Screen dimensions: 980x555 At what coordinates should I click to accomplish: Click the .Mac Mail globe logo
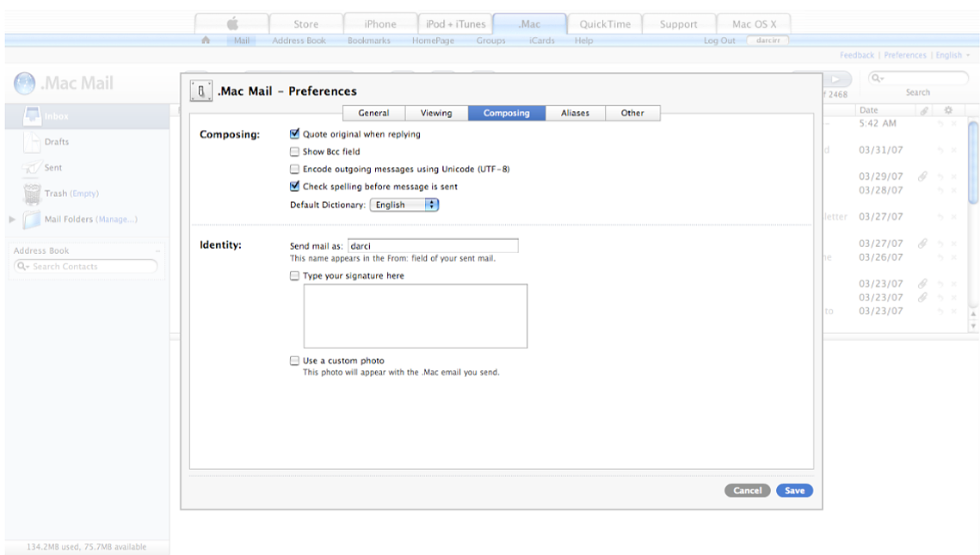tap(24, 83)
